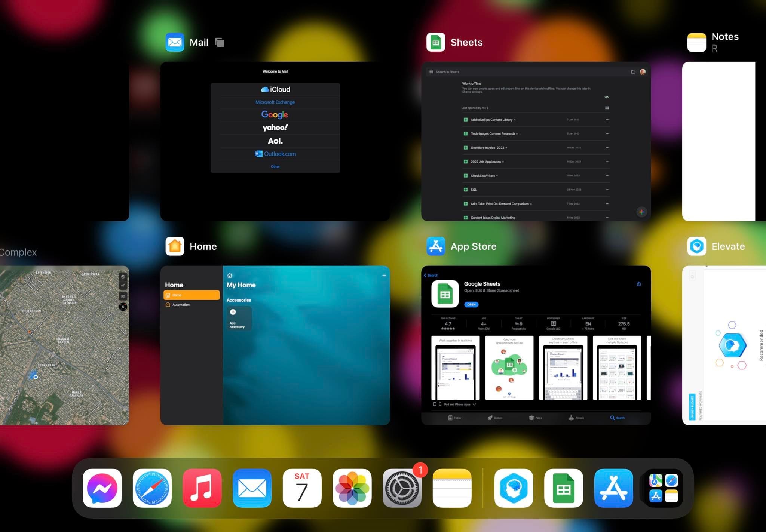Viewport: 766px width, 532px height.
Task: Open Google Sheets from the dock
Action: click(x=564, y=488)
